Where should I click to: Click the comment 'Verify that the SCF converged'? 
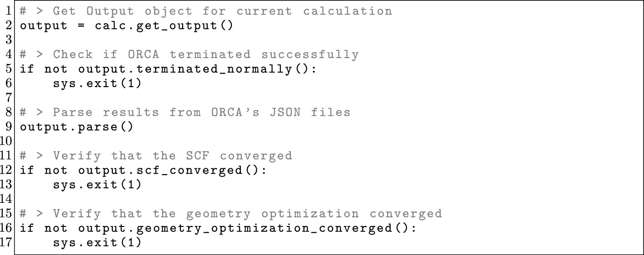(156, 156)
